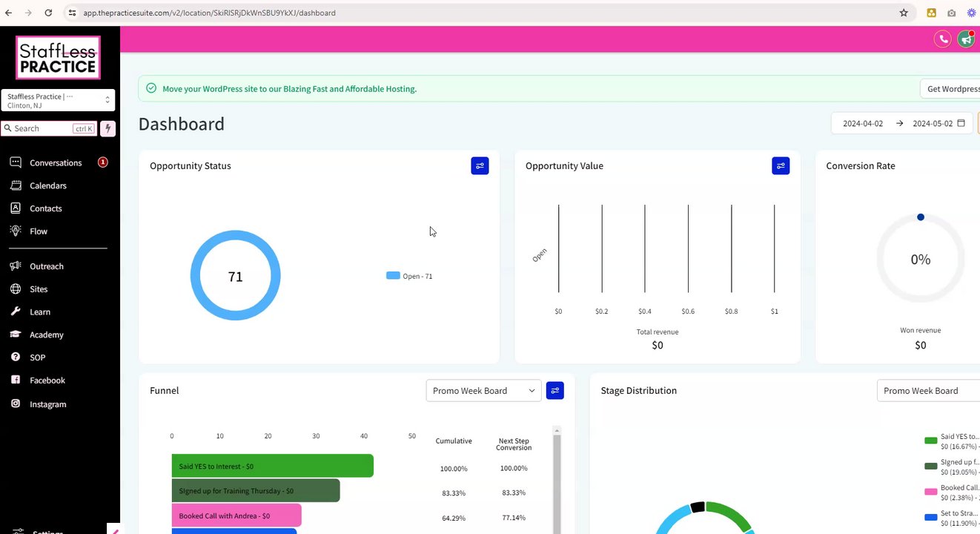Toggle the Open - 71 legend item

pyautogui.click(x=409, y=276)
